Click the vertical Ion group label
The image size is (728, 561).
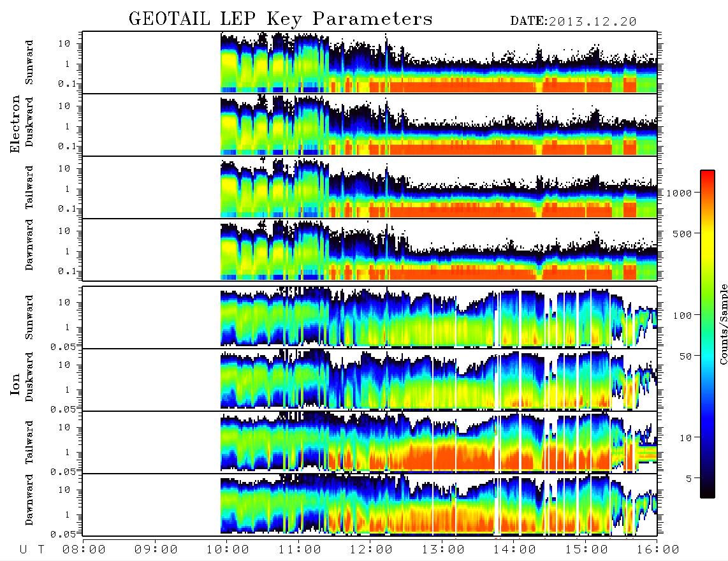click(x=15, y=384)
